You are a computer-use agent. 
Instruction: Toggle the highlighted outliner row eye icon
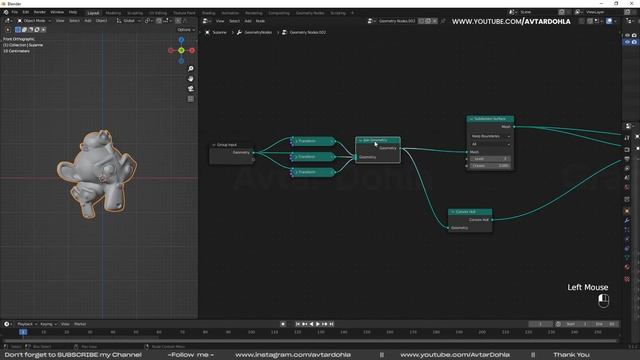pyautogui.click(x=628, y=42)
